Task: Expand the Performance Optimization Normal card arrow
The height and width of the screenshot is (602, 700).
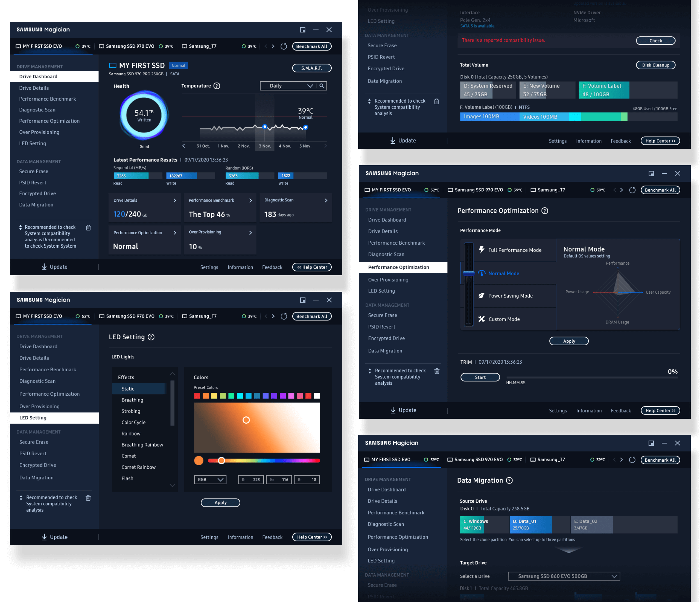Action: (x=175, y=233)
